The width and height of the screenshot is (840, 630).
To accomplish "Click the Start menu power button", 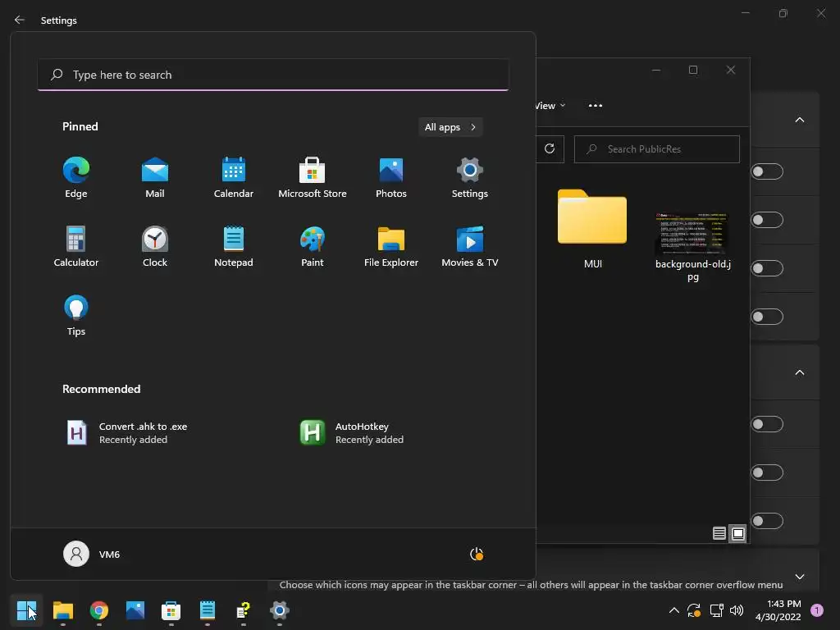I will click(477, 554).
